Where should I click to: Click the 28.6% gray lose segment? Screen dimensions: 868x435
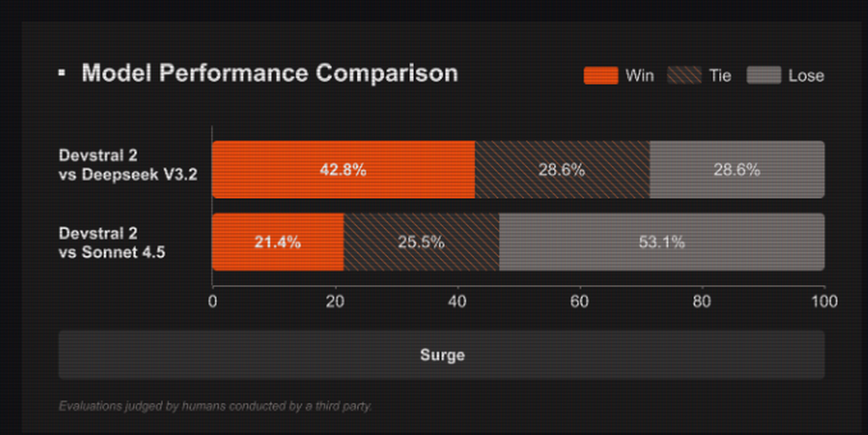click(737, 170)
